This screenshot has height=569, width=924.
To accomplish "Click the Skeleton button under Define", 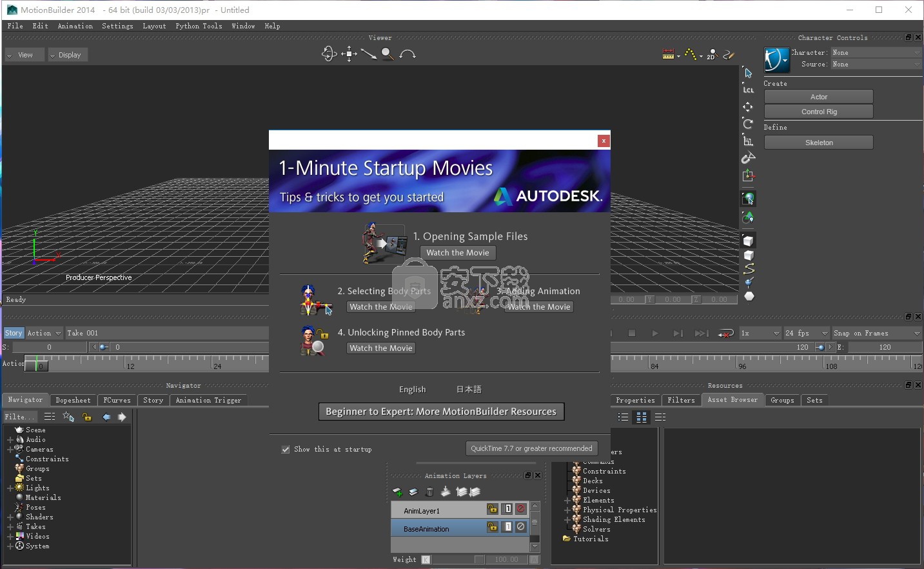I will click(x=819, y=143).
